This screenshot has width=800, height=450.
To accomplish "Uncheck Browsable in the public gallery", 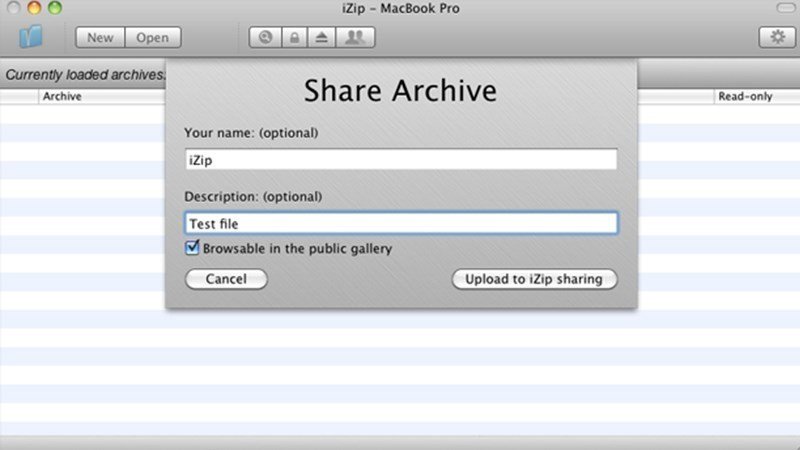I will point(192,248).
